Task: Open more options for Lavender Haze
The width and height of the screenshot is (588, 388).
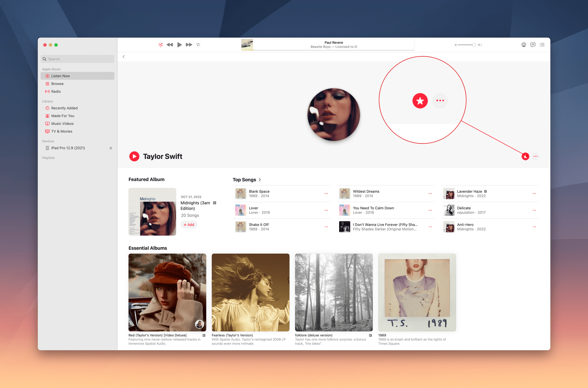Action: [x=534, y=194]
